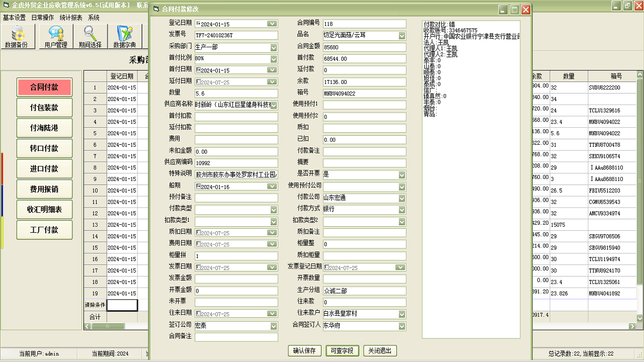
Task: Select 合同付款 in the sidebar
Action: point(44,87)
